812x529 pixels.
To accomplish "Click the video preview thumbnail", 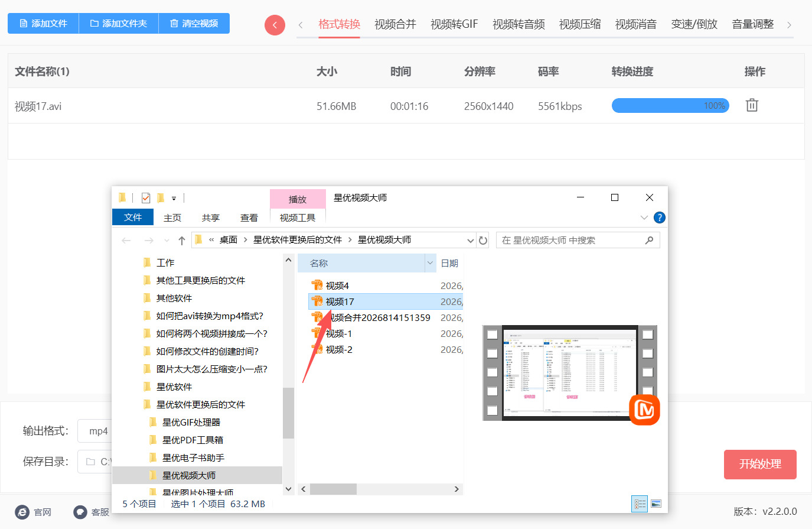I will (570, 372).
